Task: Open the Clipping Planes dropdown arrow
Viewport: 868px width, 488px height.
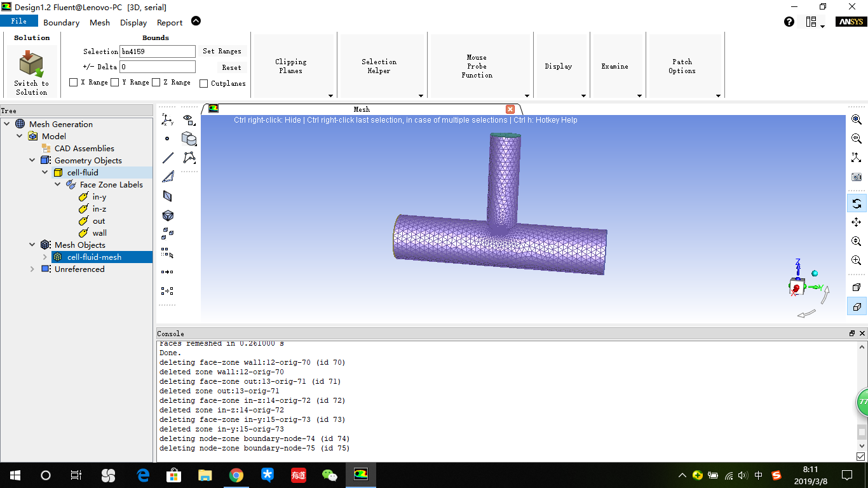Action: [x=330, y=95]
